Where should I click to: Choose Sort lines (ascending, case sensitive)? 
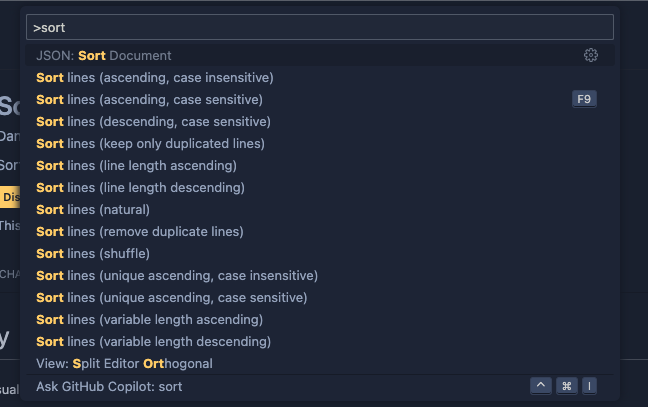(150, 99)
